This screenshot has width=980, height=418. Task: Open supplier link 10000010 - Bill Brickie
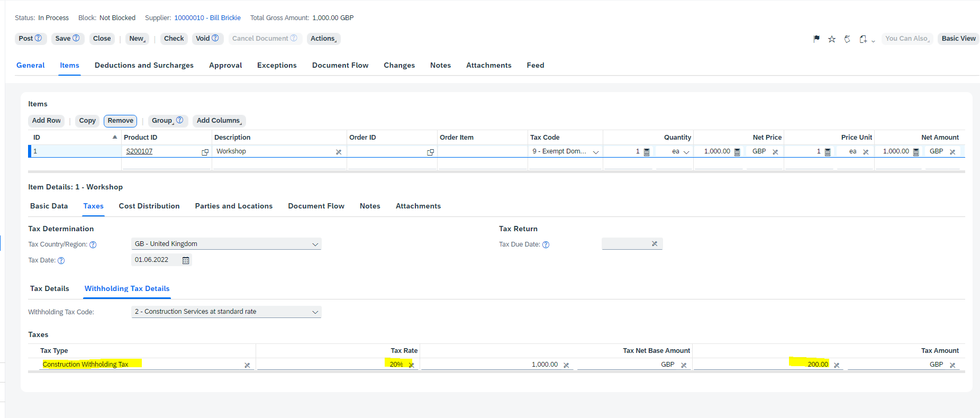tap(207, 17)
